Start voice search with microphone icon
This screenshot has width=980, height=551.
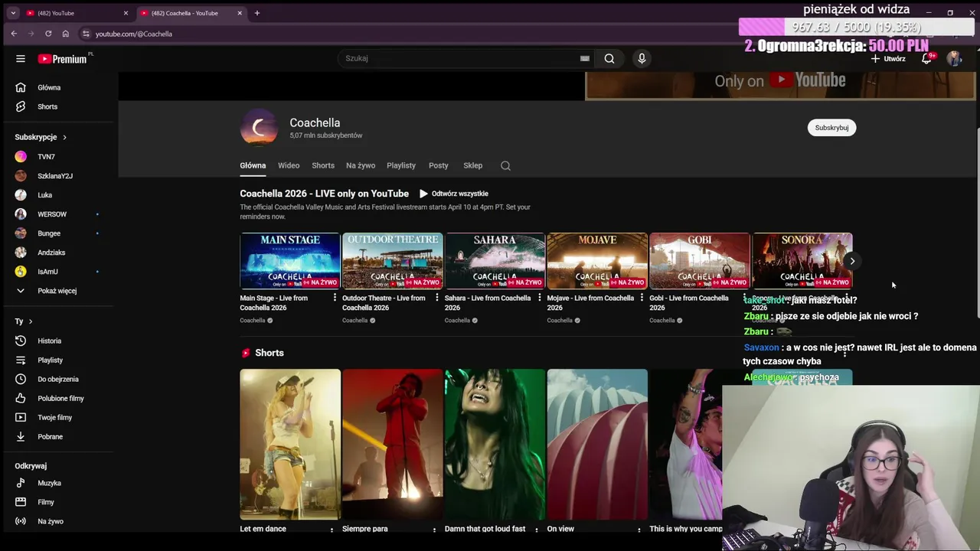click(642, 58)
